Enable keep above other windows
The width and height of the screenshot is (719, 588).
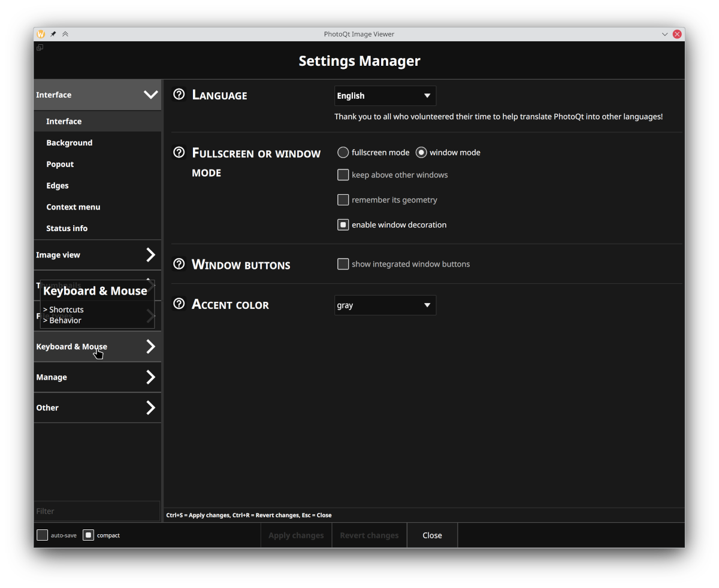pos(343,175)
